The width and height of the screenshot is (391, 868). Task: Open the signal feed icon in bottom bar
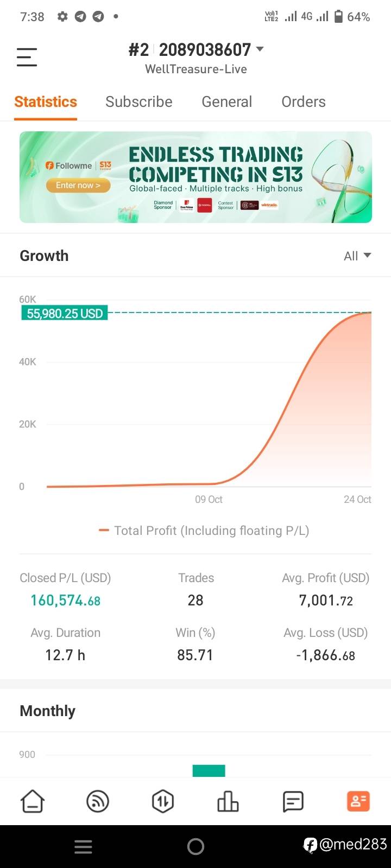[98, 801]
